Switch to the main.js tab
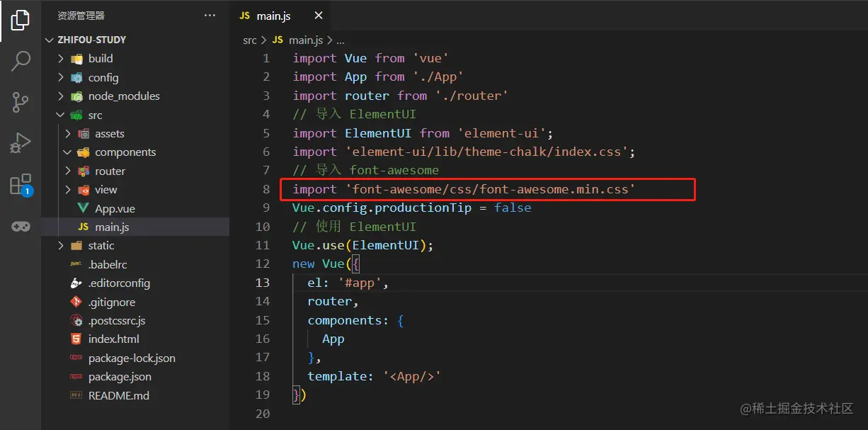The image size is (868, 430). (280, 16)
